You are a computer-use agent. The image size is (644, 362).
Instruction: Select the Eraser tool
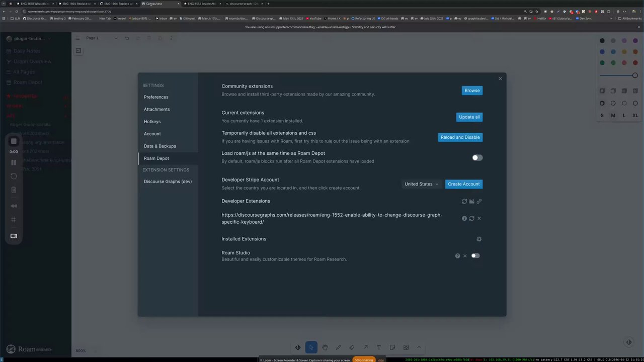(x=352, y=347)
